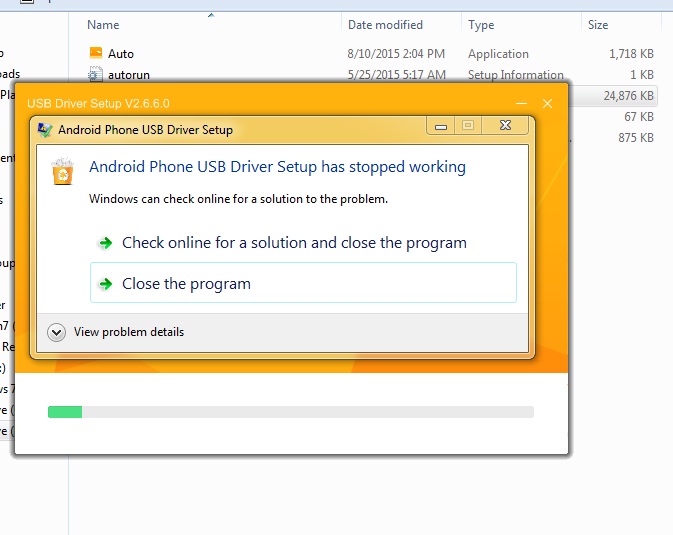Click the Application type cell for Auto

click(498, 54)
